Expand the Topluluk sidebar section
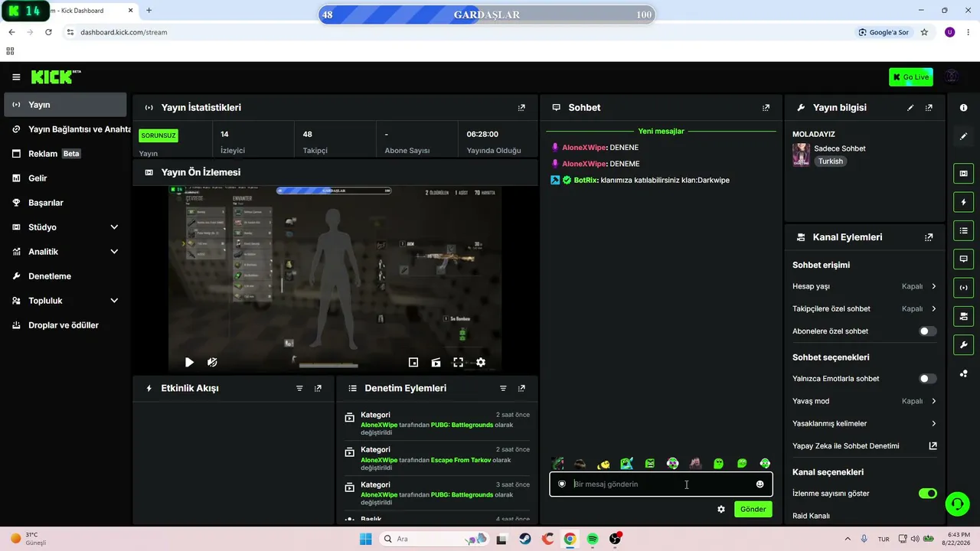Image resolution: width=980 pixels, height=551 pixels. pos(65,301)
